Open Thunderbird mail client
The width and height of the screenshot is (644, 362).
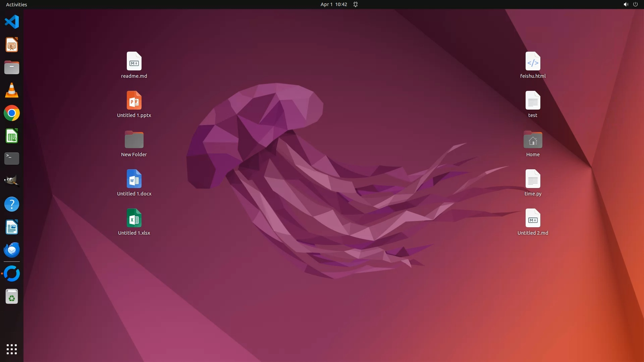tap(12, 250)
